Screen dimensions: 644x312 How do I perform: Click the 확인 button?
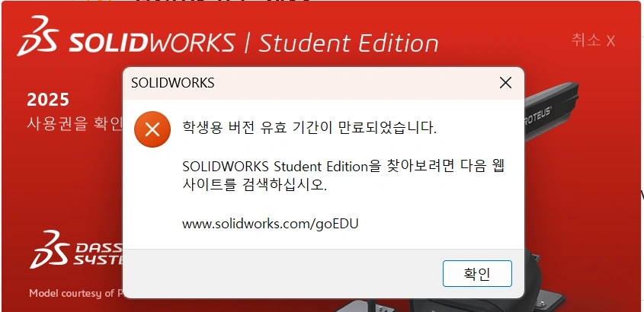tap(477, 273)
